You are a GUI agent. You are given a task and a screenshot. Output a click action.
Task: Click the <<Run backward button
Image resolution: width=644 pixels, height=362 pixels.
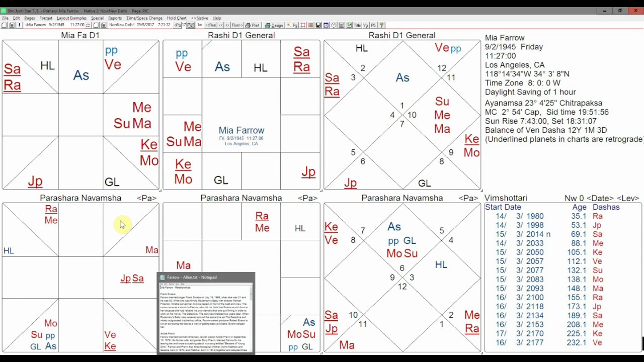[x=211, y=25]
